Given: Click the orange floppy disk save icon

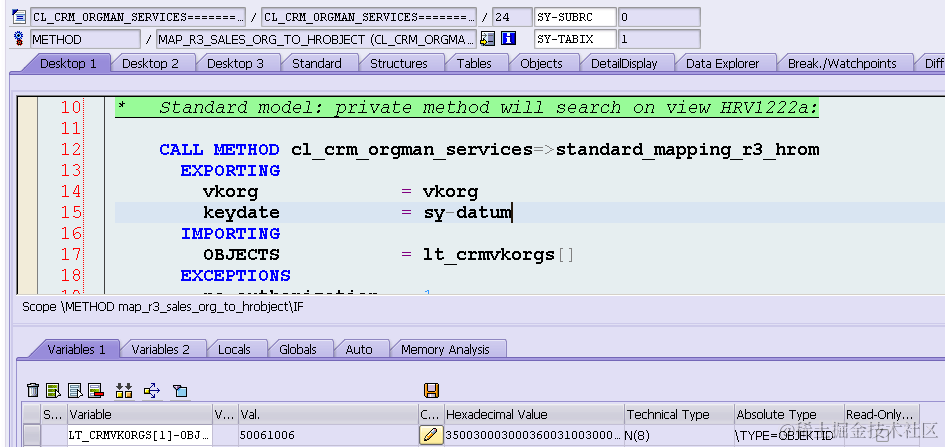Looking at the screenshot, I should coord(432,390).
